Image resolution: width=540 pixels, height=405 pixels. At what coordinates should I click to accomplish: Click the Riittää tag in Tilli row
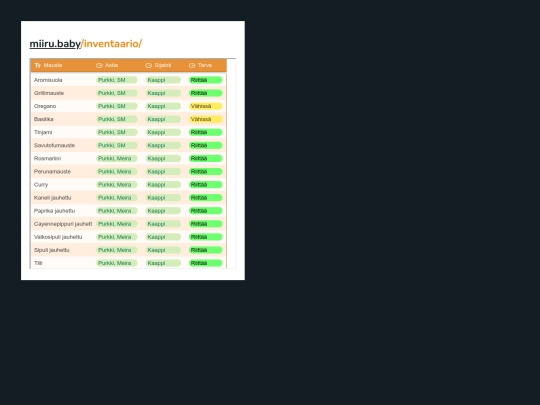coord(206,263)
